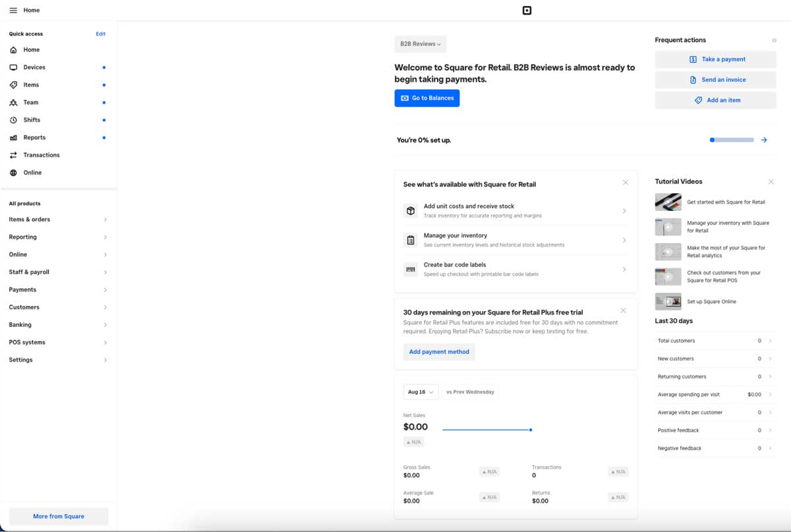Screen dimensions: 791x532
Task: Click the setup progress bar
Action: 732,140
